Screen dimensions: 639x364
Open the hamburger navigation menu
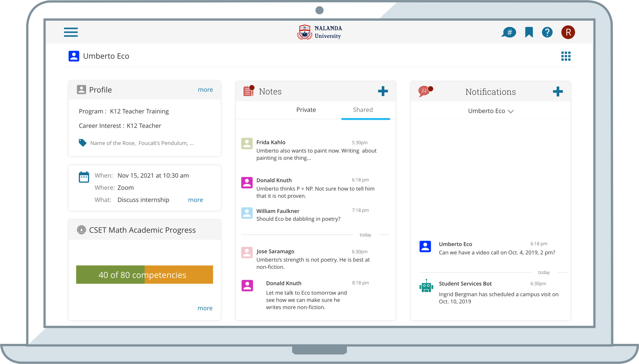pos(71,32)
